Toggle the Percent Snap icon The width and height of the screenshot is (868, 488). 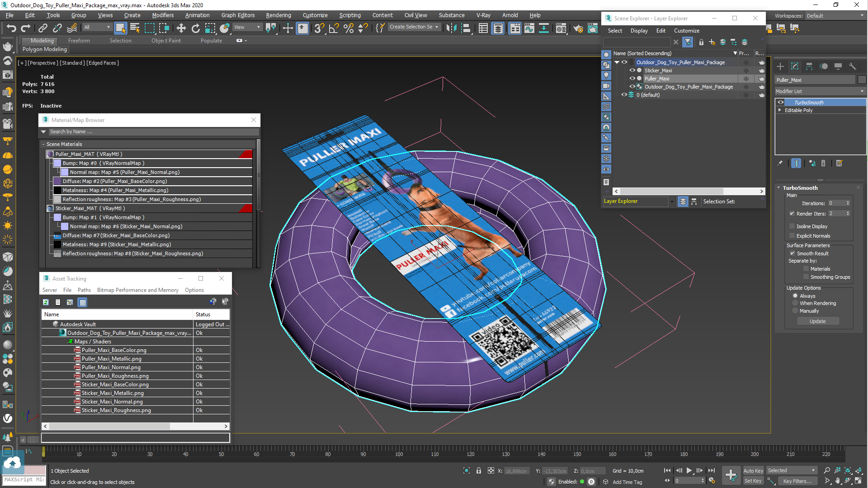[349, 28]
